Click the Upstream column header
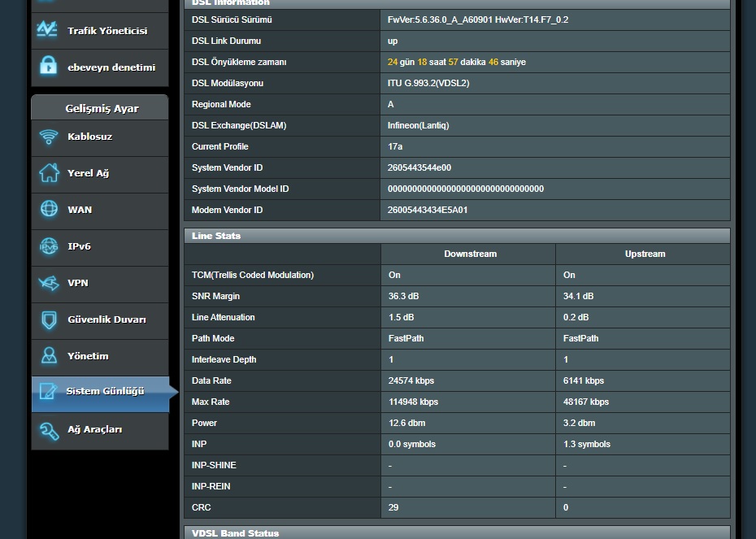 tap(645, 254)
